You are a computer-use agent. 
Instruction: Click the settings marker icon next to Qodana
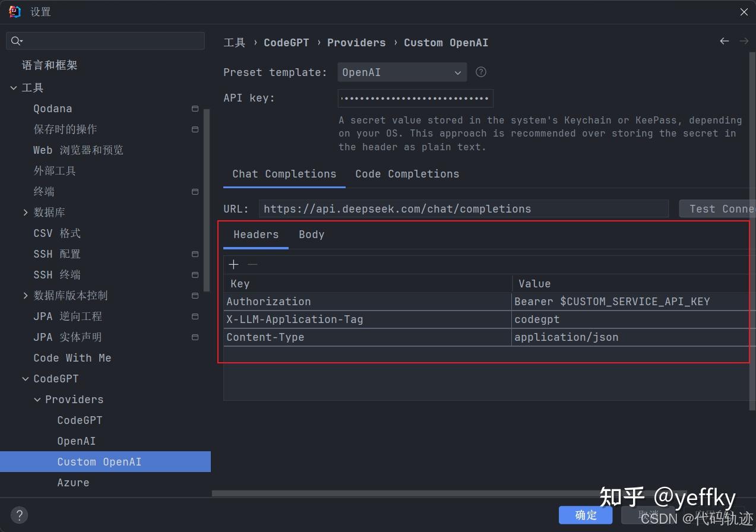click(x=195, y=109)
